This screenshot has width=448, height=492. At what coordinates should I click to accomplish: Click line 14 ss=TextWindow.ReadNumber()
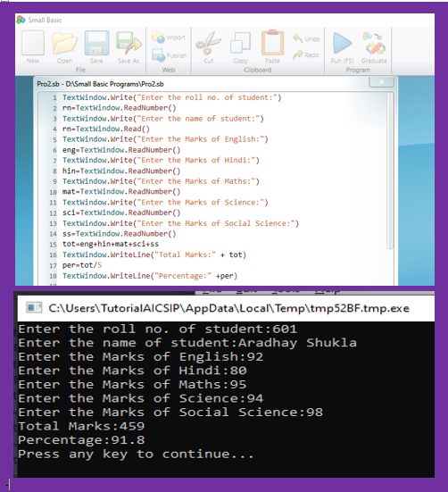click(x=119, y=234)
